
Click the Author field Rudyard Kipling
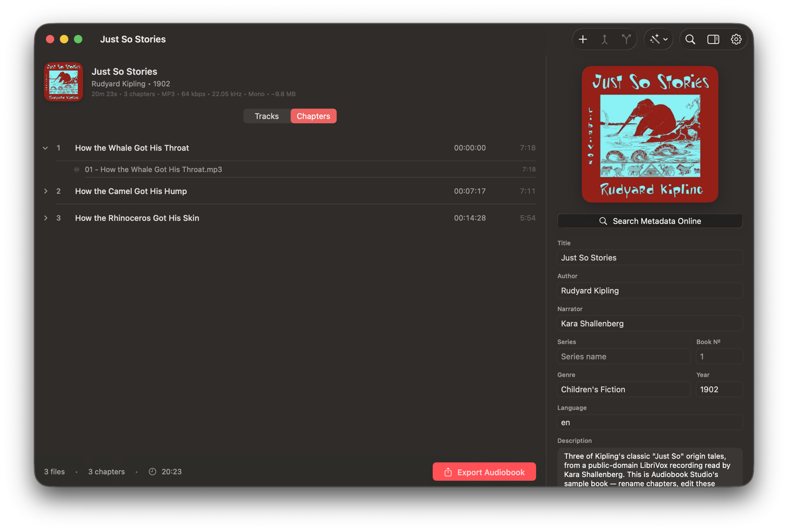(650, 291)
